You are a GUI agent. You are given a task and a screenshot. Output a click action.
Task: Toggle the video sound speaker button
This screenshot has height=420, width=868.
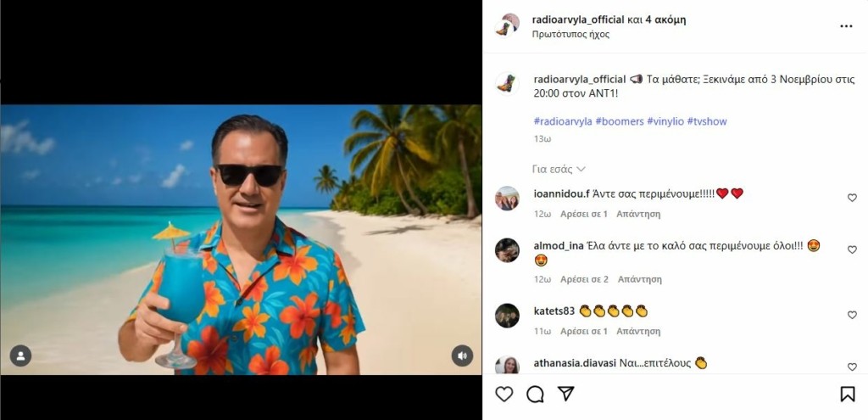462,356
